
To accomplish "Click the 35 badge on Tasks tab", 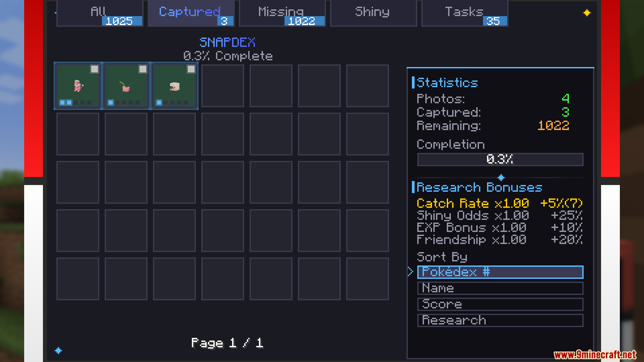I will 495,21.
